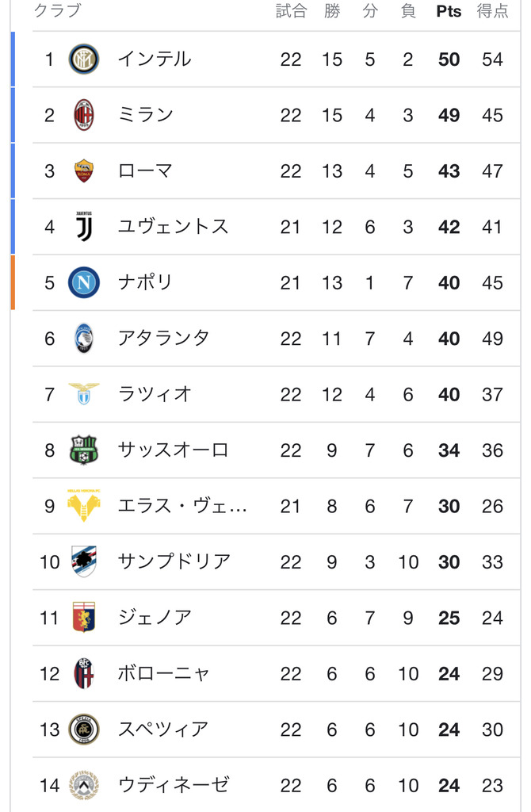
Task: Click the Genoa club crest
Action: (x=83, y=617)
